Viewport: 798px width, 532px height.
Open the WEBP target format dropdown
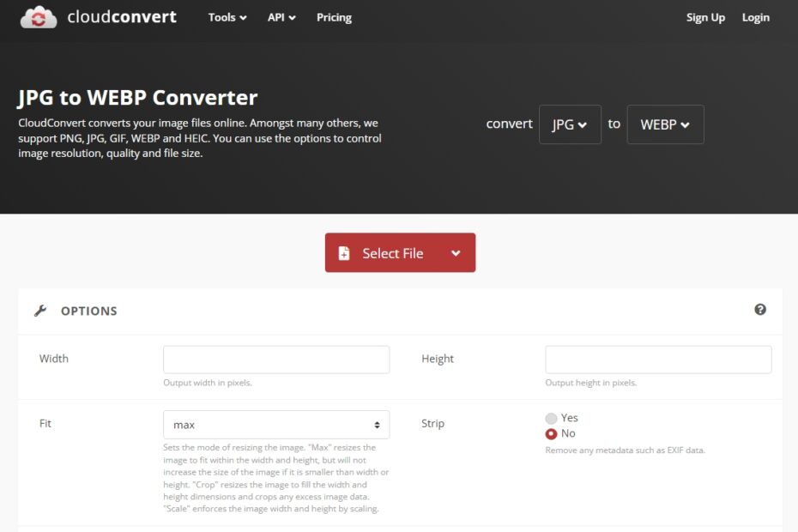click(x=665, y=124)
